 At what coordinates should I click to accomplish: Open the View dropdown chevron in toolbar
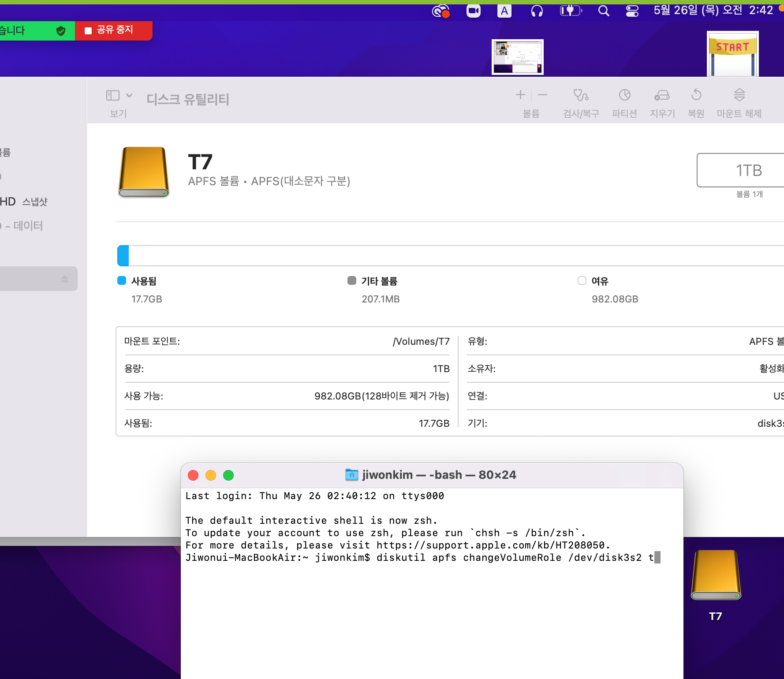[129, 95]
